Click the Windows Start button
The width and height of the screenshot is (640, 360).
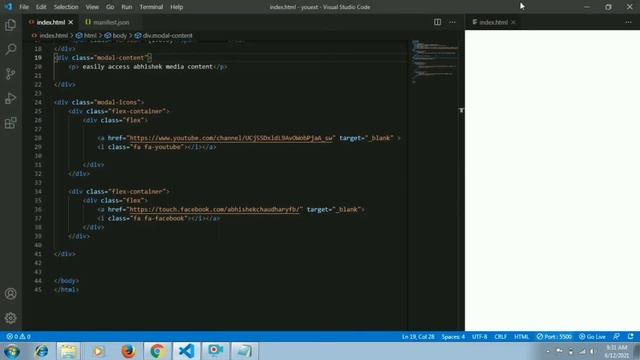12,351
